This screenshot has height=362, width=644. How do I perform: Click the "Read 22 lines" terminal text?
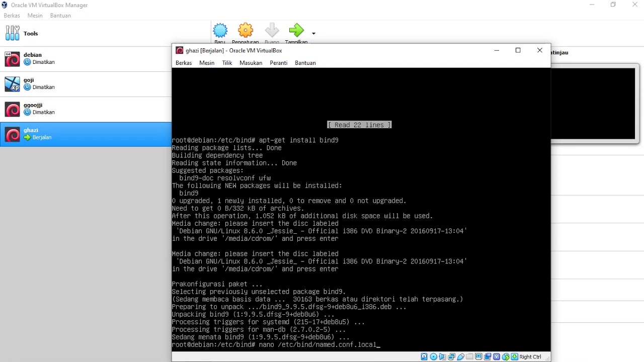click(x=359, y=125)
